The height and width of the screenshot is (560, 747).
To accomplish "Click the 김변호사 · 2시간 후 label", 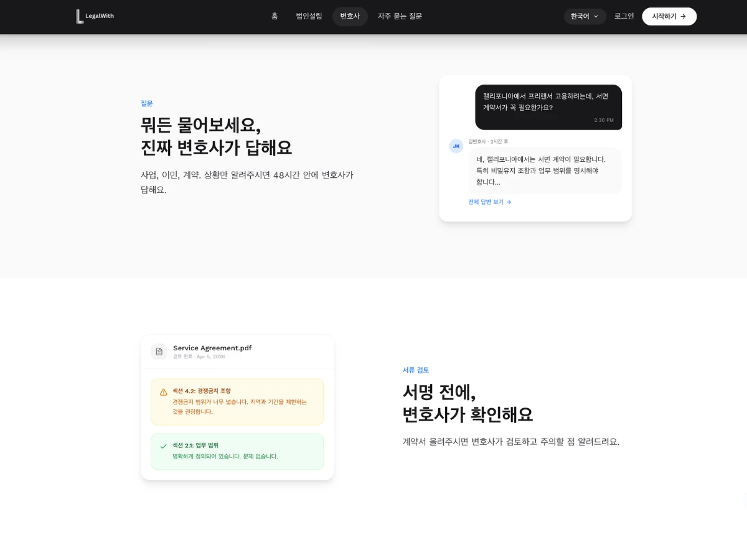I will [x=488, y=142].
